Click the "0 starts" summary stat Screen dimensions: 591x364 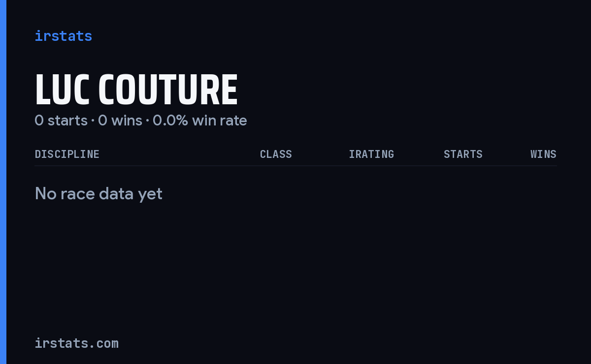[61, 121]
